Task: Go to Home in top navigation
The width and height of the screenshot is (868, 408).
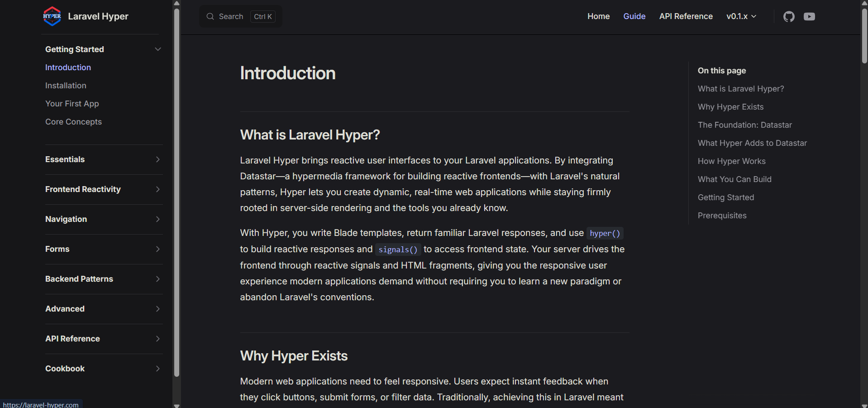Action: (x=598, y=16)
